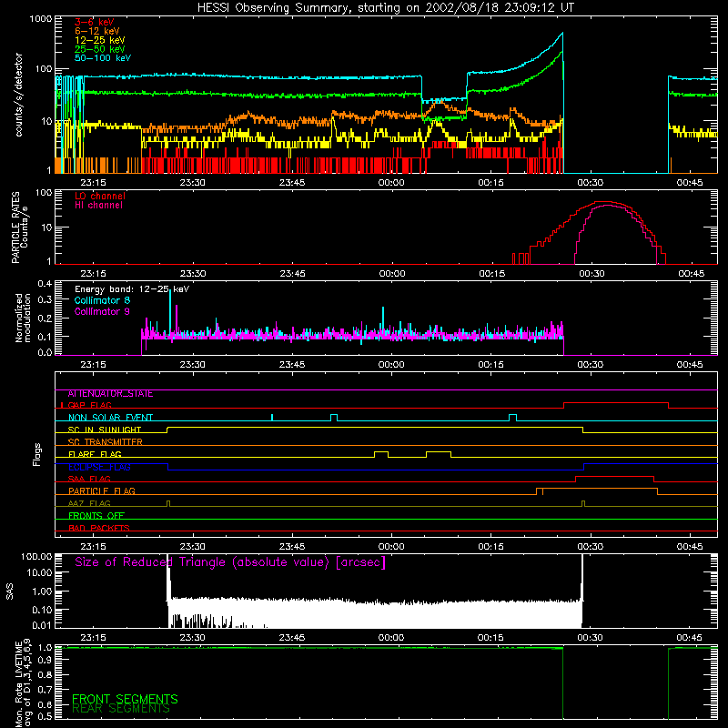Click the SAS axis label
Screen dimensions: 728x728
tap(9, 591)
